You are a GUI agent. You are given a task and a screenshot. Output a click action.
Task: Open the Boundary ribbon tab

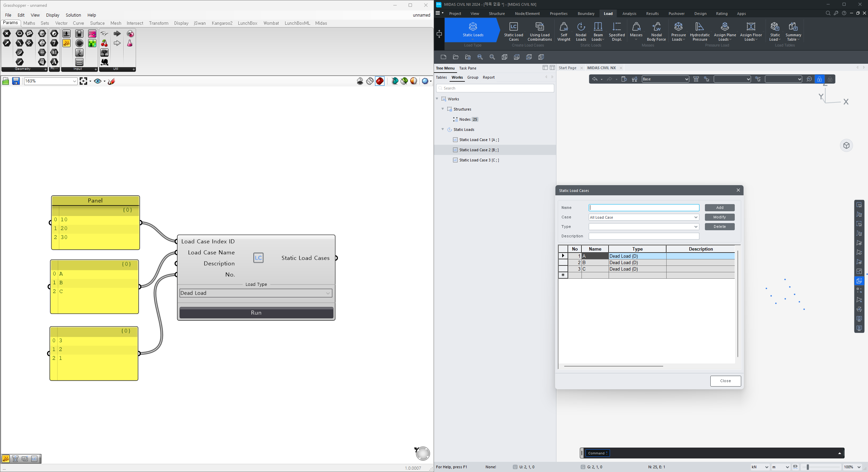point(586,14)
